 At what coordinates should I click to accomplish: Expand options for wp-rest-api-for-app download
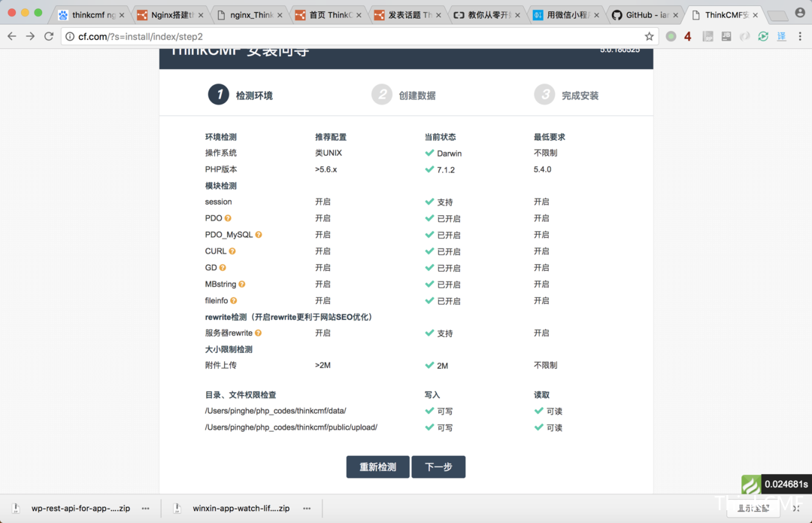click(146, 509)
